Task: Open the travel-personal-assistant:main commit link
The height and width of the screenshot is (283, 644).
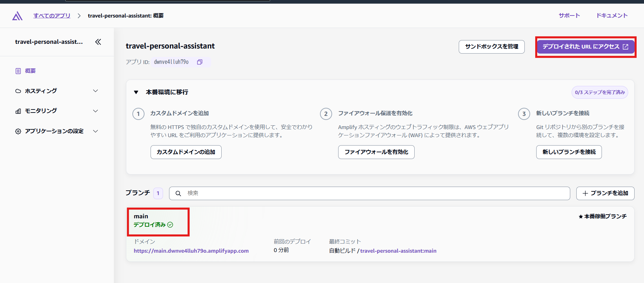Action: pyautogui.click(x=398, y=251)
